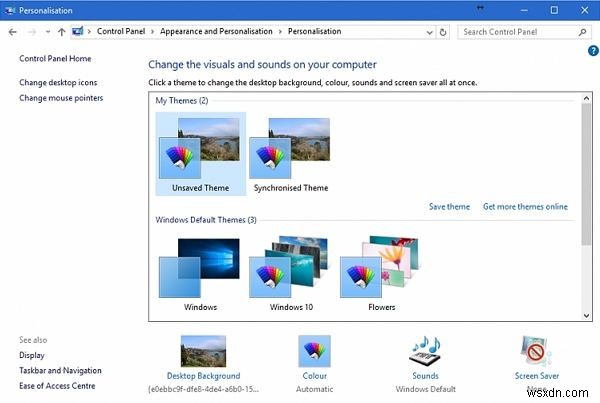Expand the chevron after Control Panel breadcrumb

point(152,32)
